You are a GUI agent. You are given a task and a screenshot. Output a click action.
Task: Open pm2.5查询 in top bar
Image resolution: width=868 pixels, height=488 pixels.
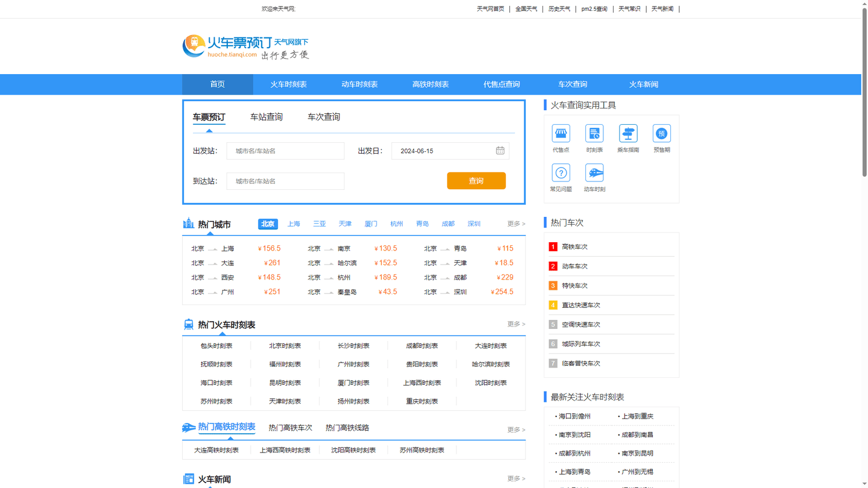[x=594, y=9]
